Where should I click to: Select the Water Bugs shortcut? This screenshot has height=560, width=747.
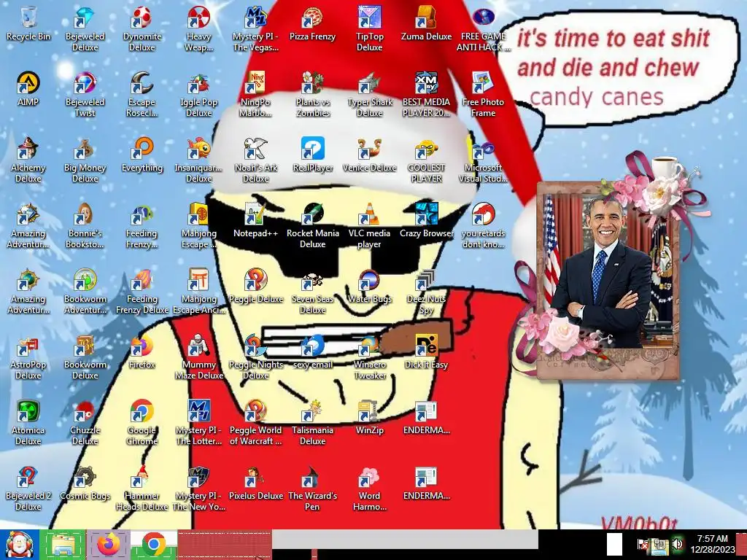pos(369,286)
